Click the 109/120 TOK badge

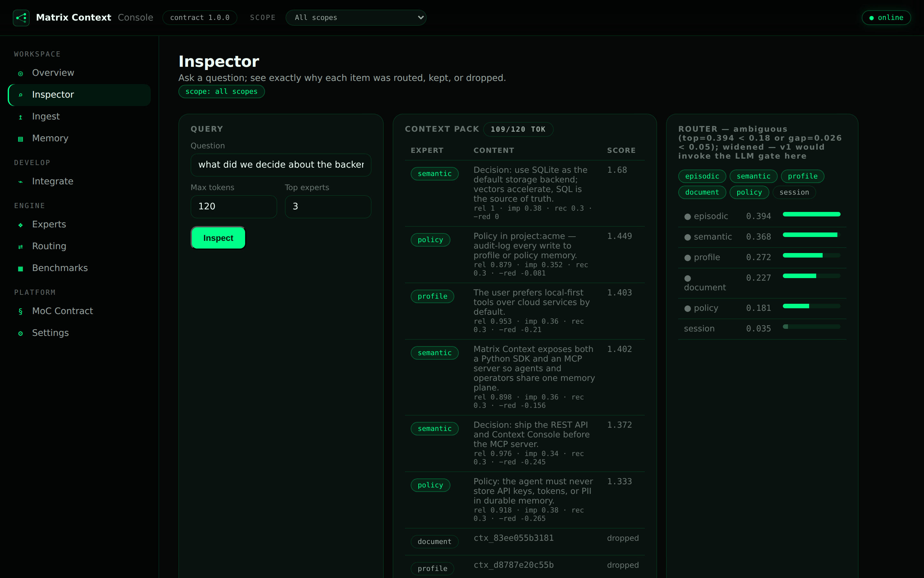[x=518, y=129]
